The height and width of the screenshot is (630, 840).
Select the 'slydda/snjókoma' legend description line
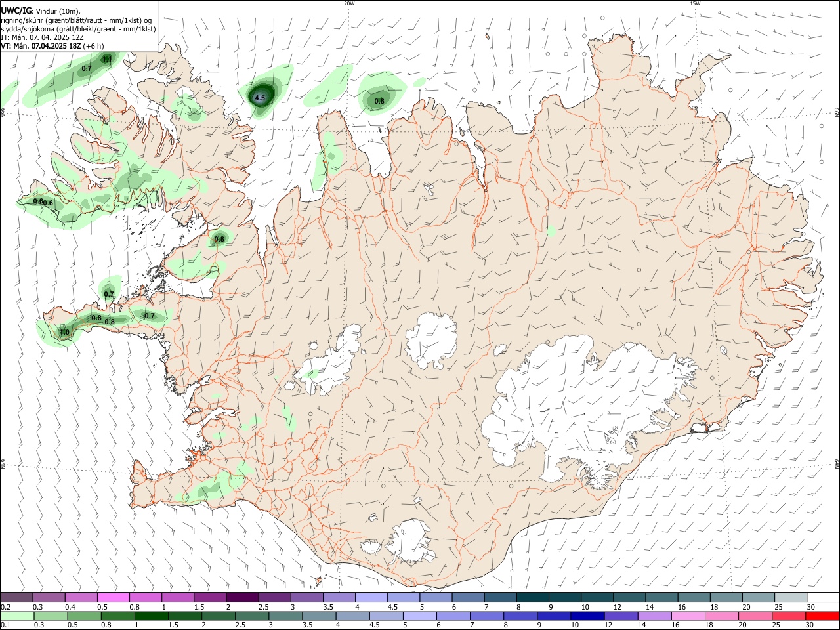tap(78, 29)
